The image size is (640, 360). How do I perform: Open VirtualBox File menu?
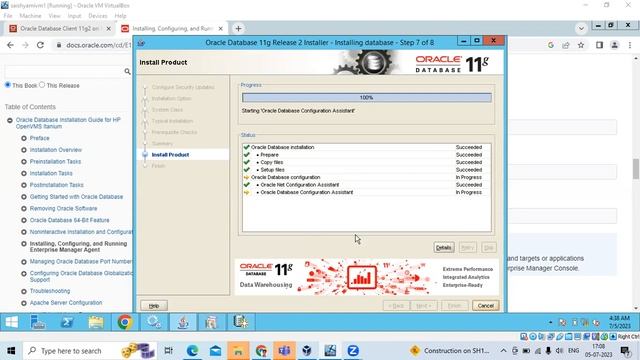coord(8,16)
